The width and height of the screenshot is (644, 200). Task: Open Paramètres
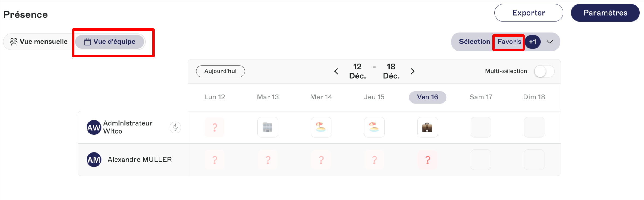(605, 13)
